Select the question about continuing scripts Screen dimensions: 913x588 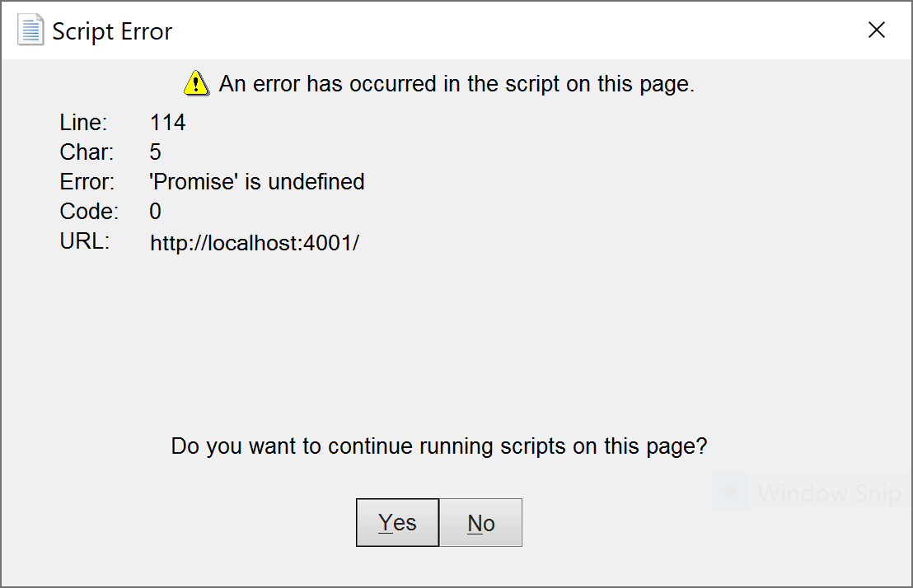click(438, 446)
